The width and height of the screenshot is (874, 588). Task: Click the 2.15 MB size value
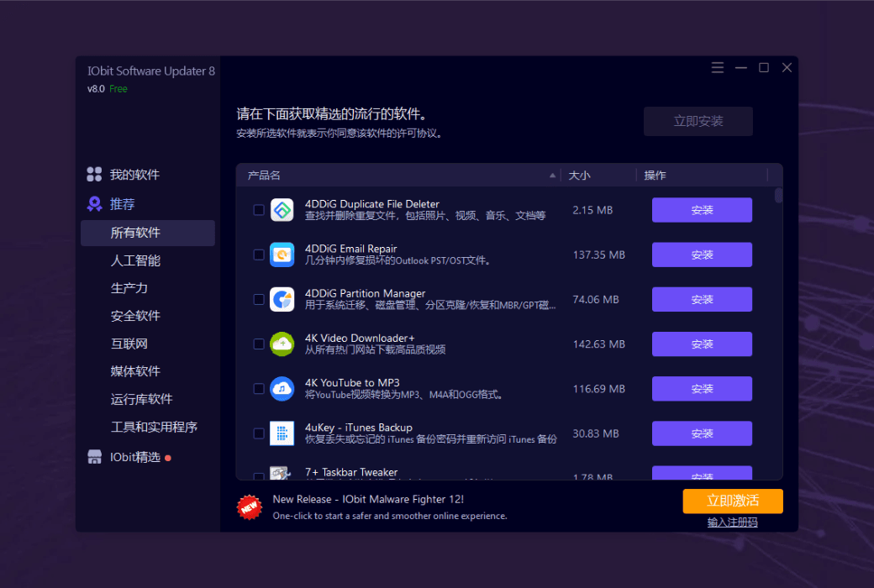(x=592, y=210)
